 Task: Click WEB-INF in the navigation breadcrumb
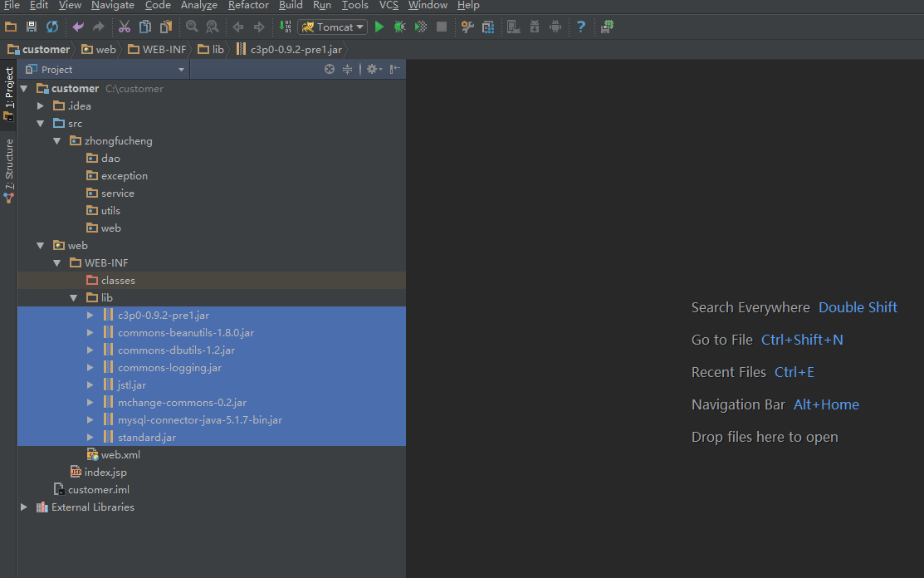pyautogui.click(x=158, y=50)
